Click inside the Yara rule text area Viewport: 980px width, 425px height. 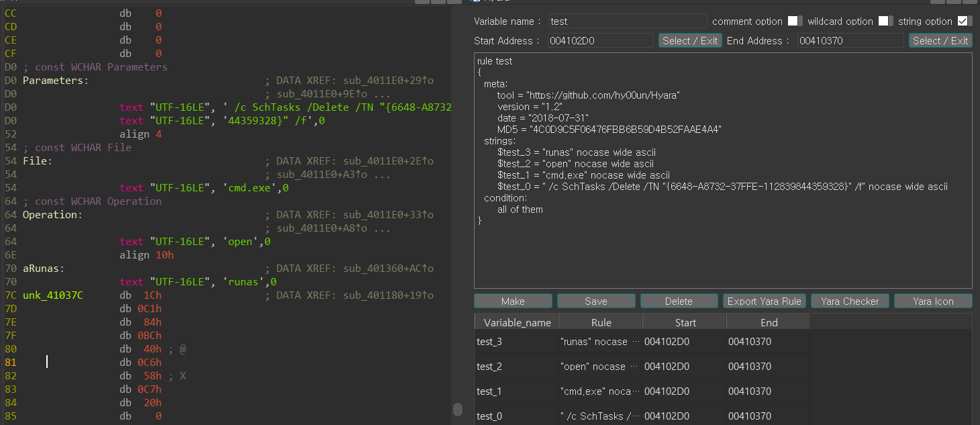723,255
